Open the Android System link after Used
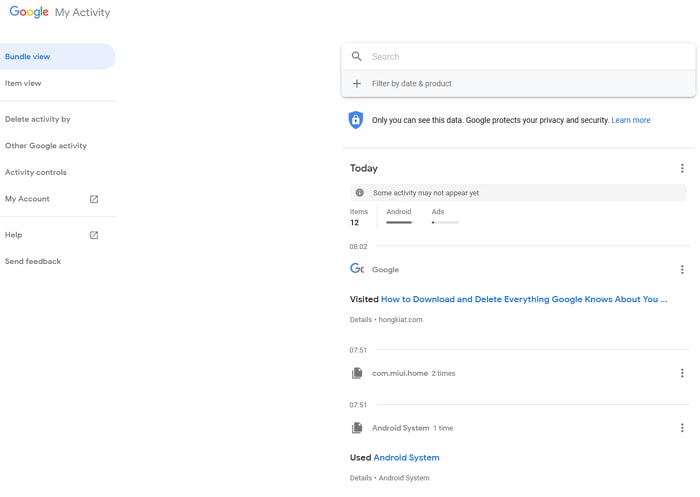The image size is (700, 497). [x=406, y=457]
